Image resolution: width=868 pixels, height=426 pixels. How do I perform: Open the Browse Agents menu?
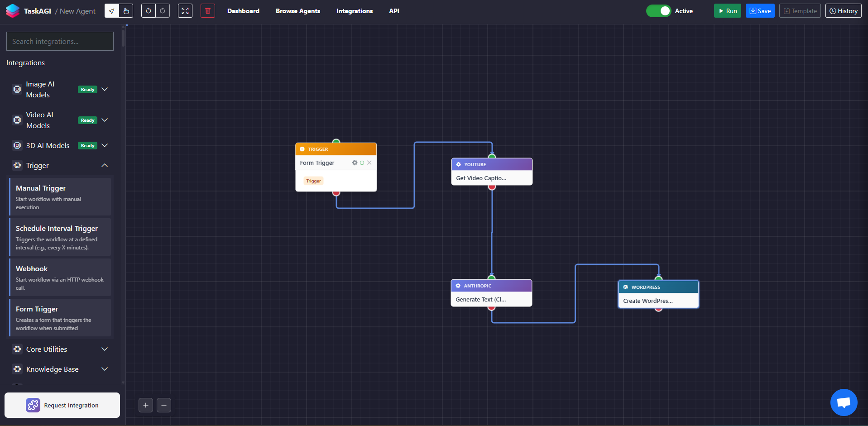tap(297, 11)
